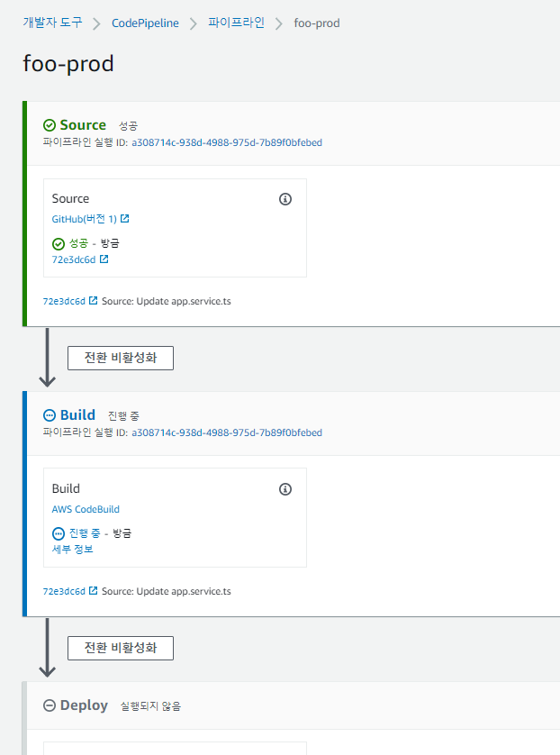Viewport: 560px width, 755px height.
Task: Disable transition between Source and Build
Action: 120,358
